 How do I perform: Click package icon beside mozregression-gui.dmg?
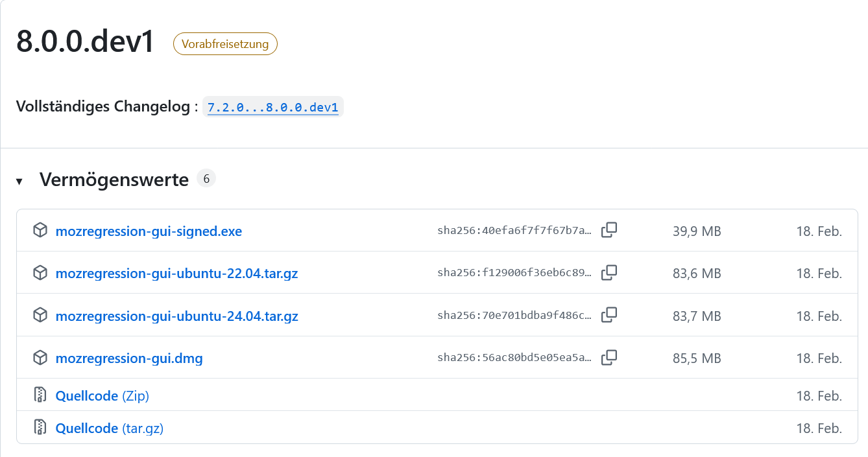[x=40, y=358]
